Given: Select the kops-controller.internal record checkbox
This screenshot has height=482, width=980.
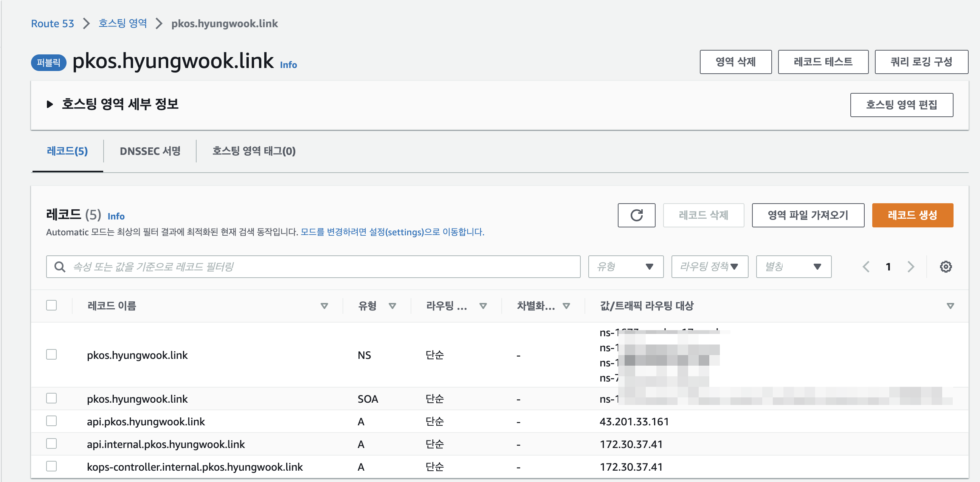Looking at the screenshot, I should [x=51, y=466].
